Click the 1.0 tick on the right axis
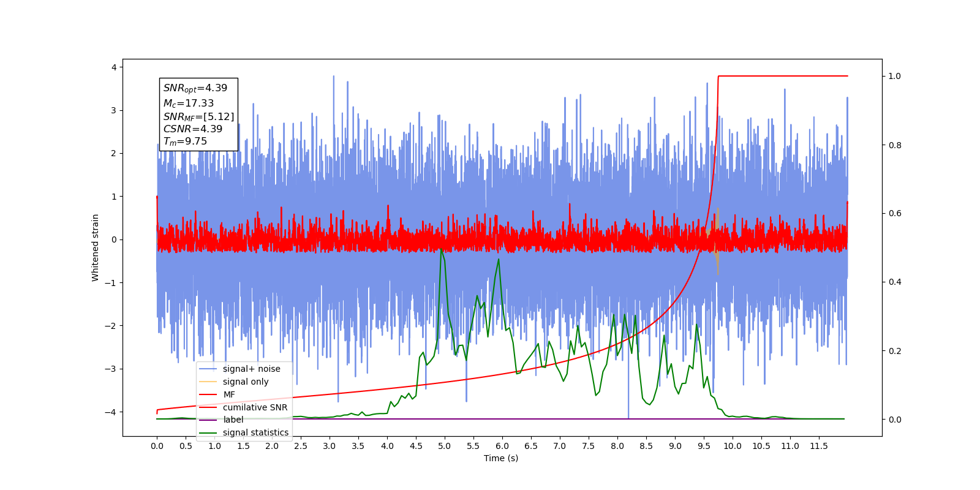 point(895,77)
